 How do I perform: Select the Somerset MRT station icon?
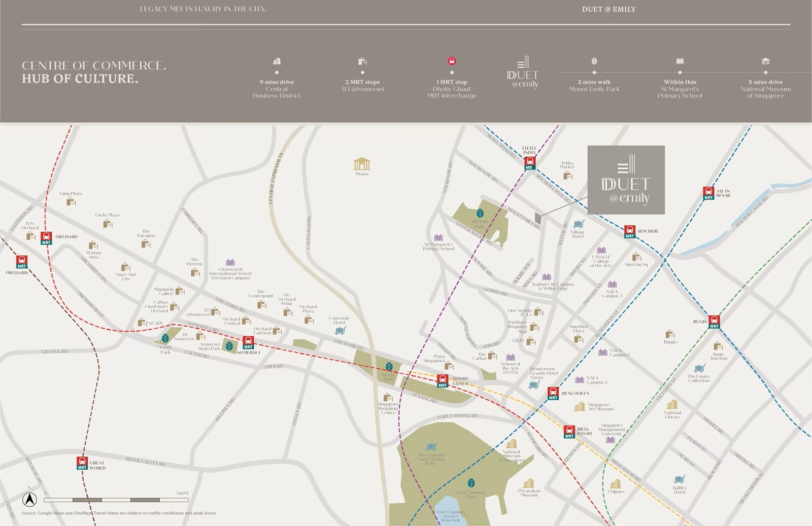248,343
